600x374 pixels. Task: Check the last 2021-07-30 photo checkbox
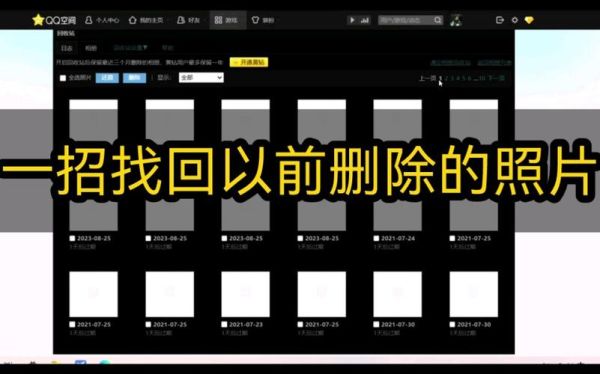click(452, 324)
